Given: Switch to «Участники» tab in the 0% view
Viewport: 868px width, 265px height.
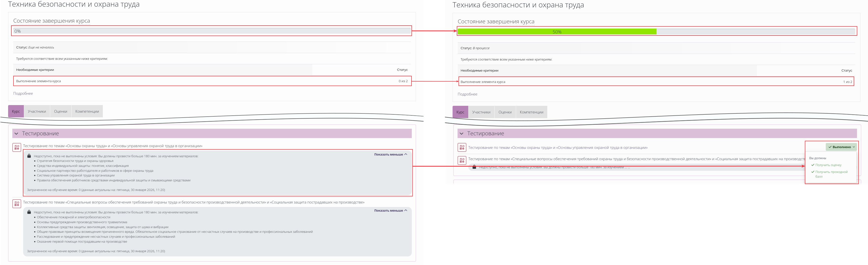Looking at the screenshot, I should click(x=37, y=111).
